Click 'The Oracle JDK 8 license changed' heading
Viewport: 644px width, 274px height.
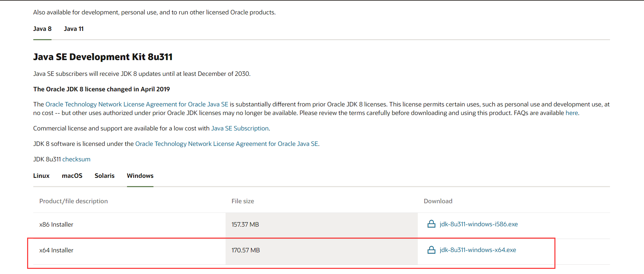(102, 89)
